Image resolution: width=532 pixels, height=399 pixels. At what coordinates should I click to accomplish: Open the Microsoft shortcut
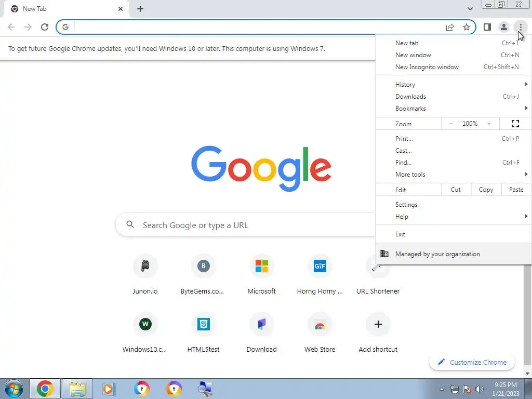pyautogui.click(x=262, y=275)
